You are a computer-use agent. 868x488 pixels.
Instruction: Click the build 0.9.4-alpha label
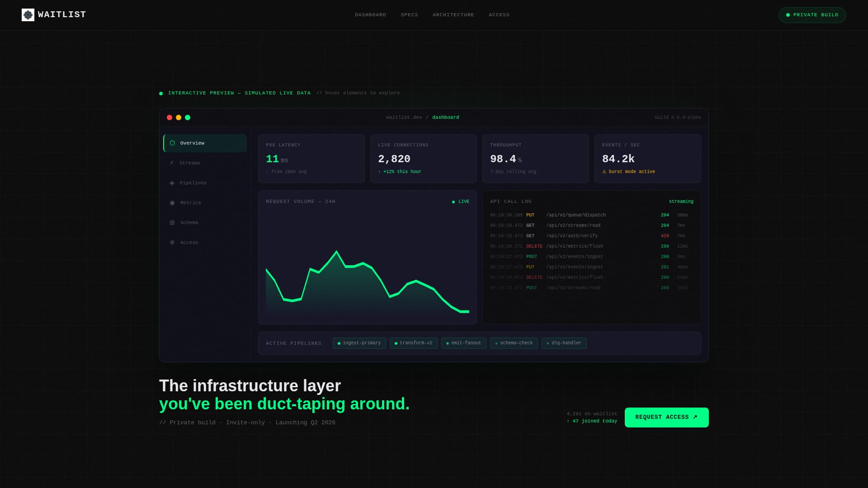678,118
